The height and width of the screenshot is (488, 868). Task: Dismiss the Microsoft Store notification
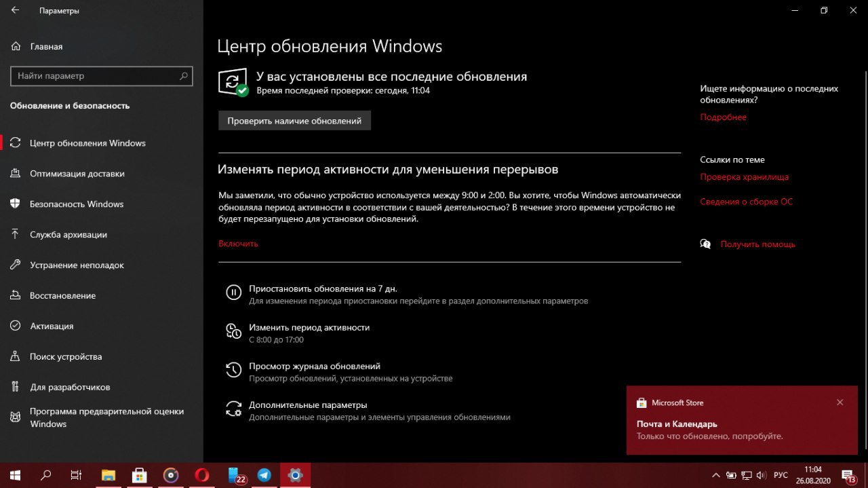[x=840, y=402]
